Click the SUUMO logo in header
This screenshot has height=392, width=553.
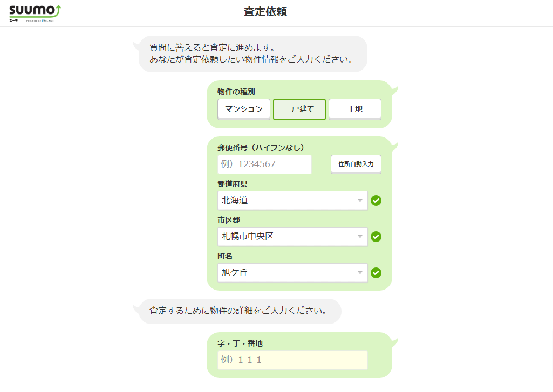click(35, 13)
